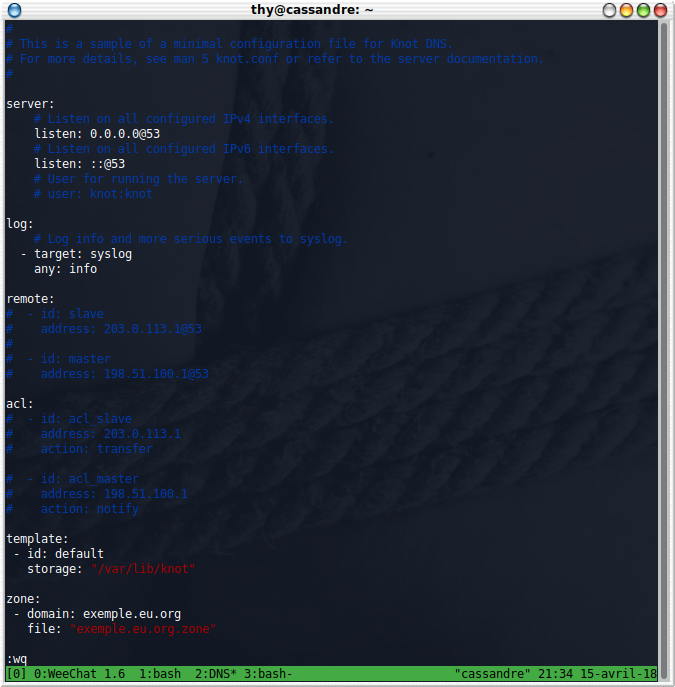Screen dimensions: 675x687
Task: Place cursor on 'template:' section header
Action: [x=37, y=539]
